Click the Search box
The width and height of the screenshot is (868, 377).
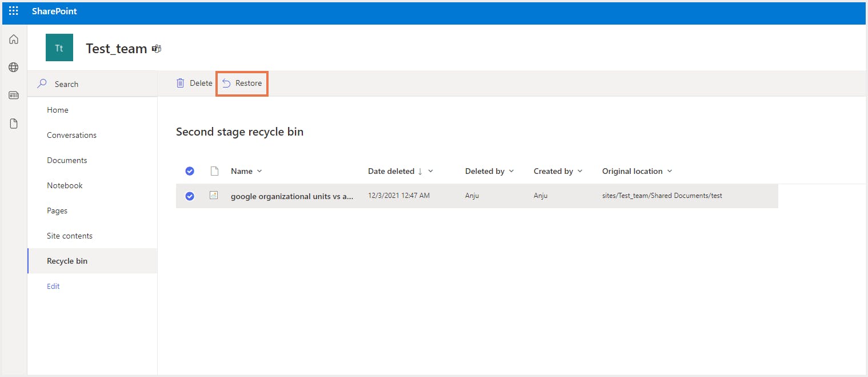(x=91, y=84)
